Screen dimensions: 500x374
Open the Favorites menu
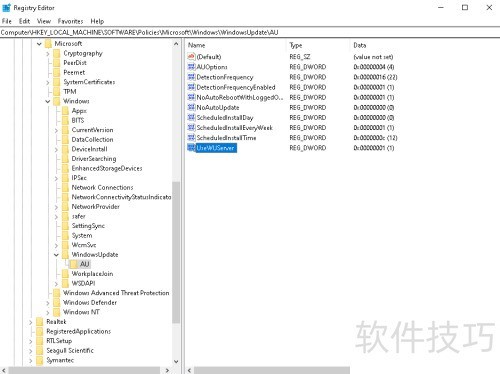(x=70, y=21)
